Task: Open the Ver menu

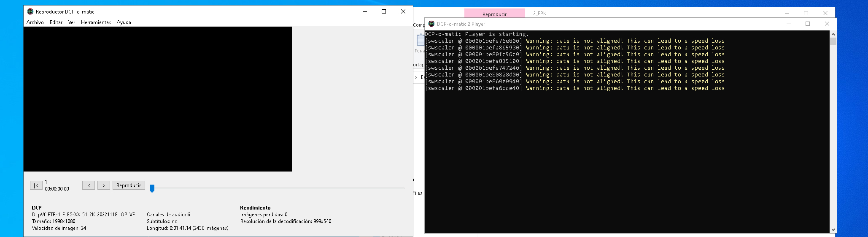Action: (x=72, y=22)
